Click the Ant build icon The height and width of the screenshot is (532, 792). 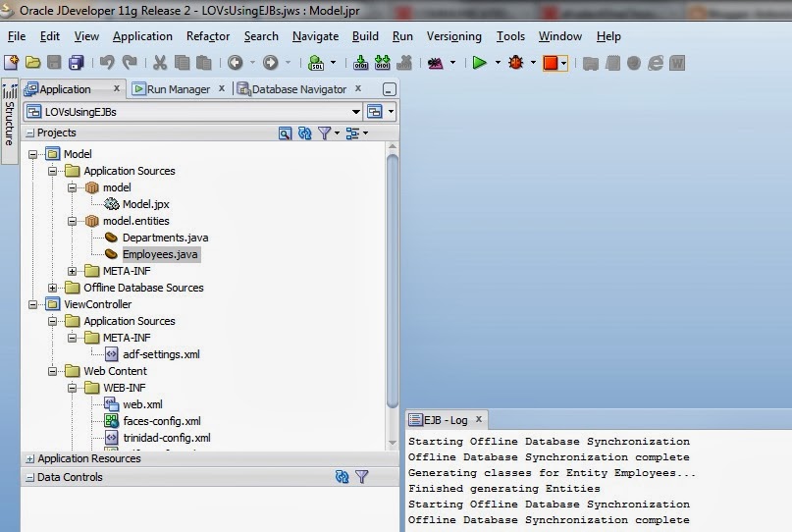coord(435,63)
